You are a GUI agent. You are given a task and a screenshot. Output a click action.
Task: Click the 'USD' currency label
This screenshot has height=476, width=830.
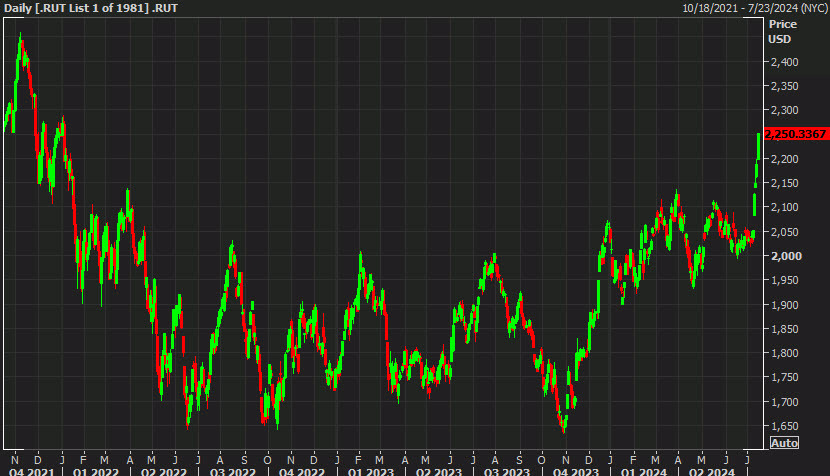[x=780, y=39]
